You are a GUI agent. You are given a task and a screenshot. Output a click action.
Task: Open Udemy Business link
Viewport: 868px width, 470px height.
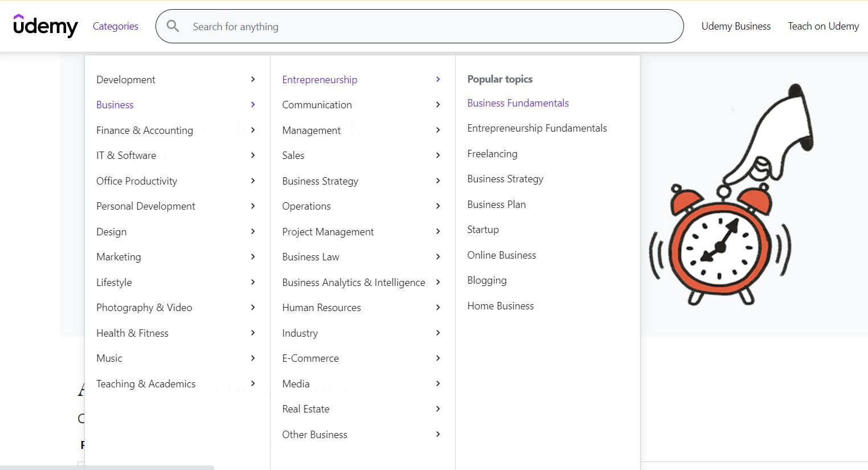[x=736, y=26]
